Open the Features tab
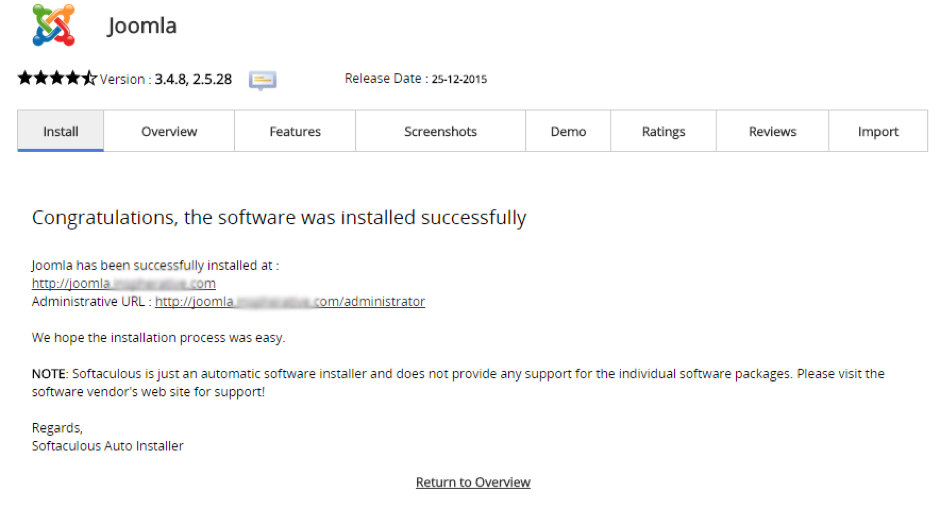This screenshot has width=940, height=509. pyautogui.click(x=295, y=131)
